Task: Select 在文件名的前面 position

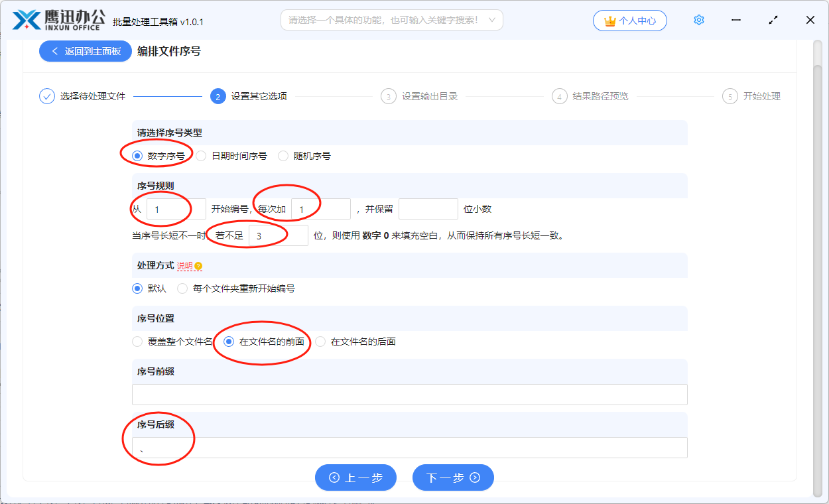Action: (x=229, y=342)
